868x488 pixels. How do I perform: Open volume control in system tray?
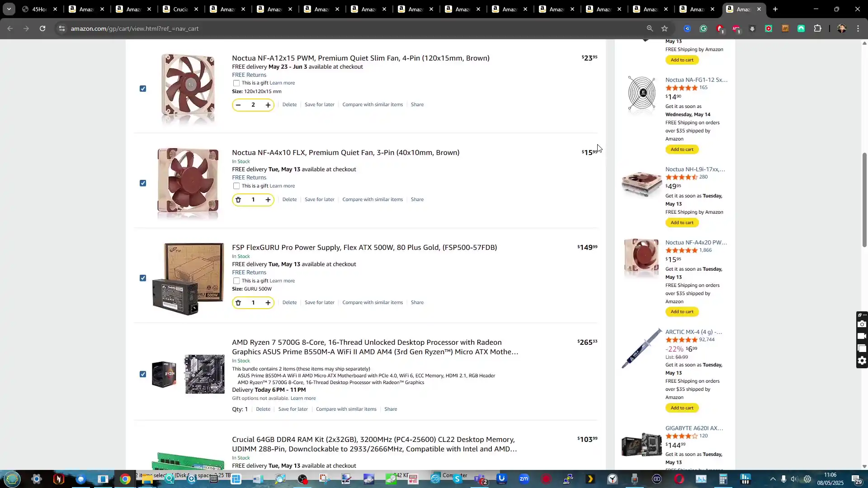coord(795,479)
